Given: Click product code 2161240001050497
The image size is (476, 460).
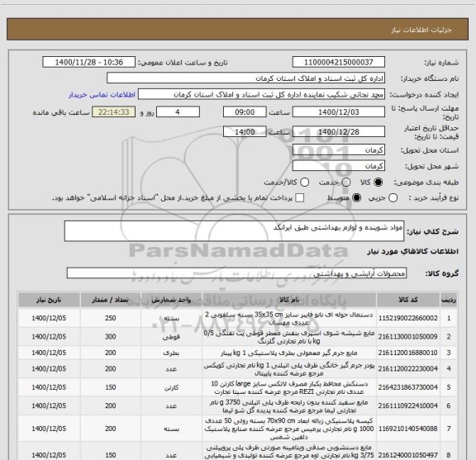Looking at the screenshot, I should (407, 455).
